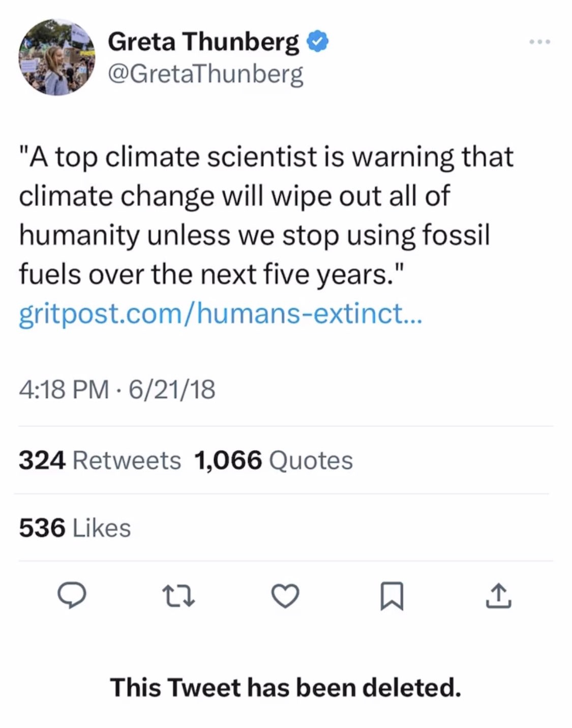Click the 4:18 PM timestamp
The image size is (572, 728).
(64, 390)
